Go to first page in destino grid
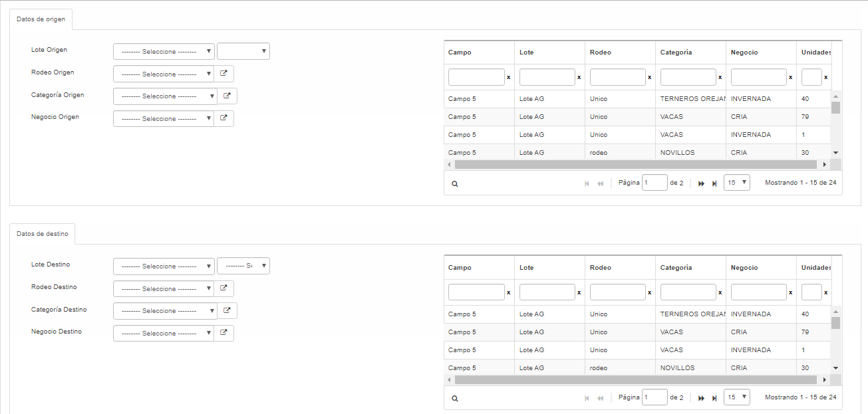 click(587, 398)
